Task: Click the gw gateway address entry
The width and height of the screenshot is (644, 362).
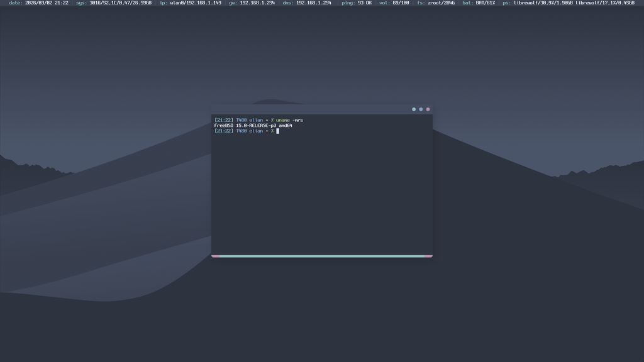Action: [x=252, y=3]
